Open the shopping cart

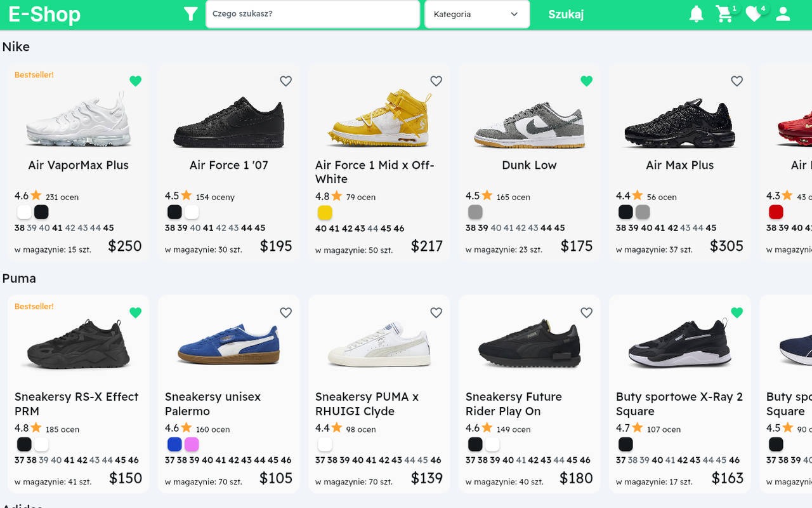coord(724,13)
